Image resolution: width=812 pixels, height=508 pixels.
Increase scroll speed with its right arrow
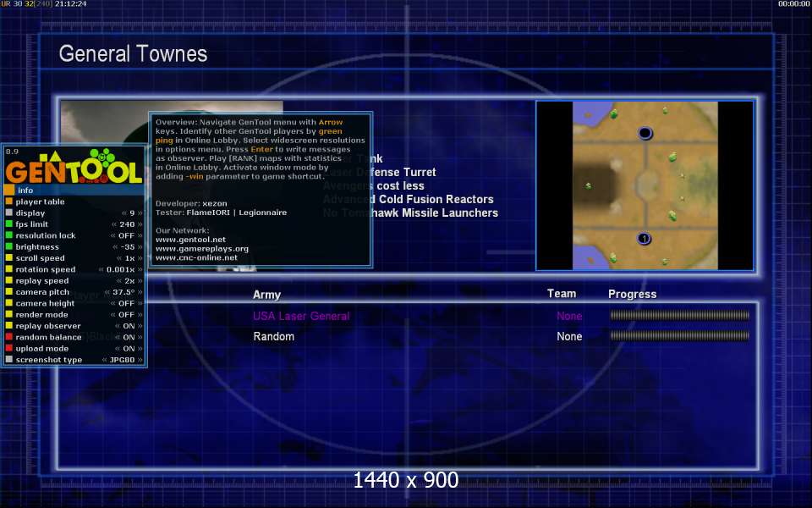140,259
